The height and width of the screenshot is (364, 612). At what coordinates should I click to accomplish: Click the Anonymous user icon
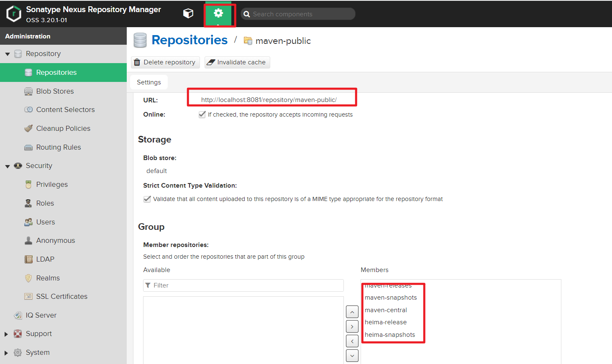[28, 240]
